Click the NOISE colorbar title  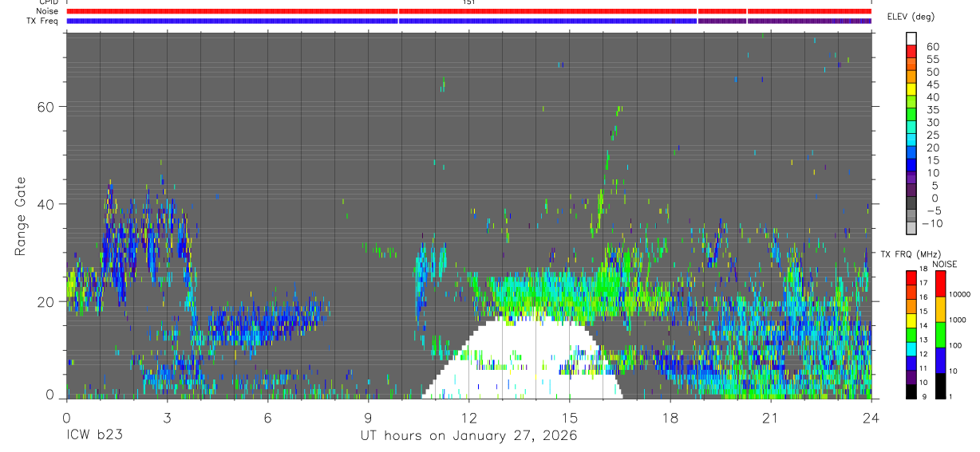(944, 265)
